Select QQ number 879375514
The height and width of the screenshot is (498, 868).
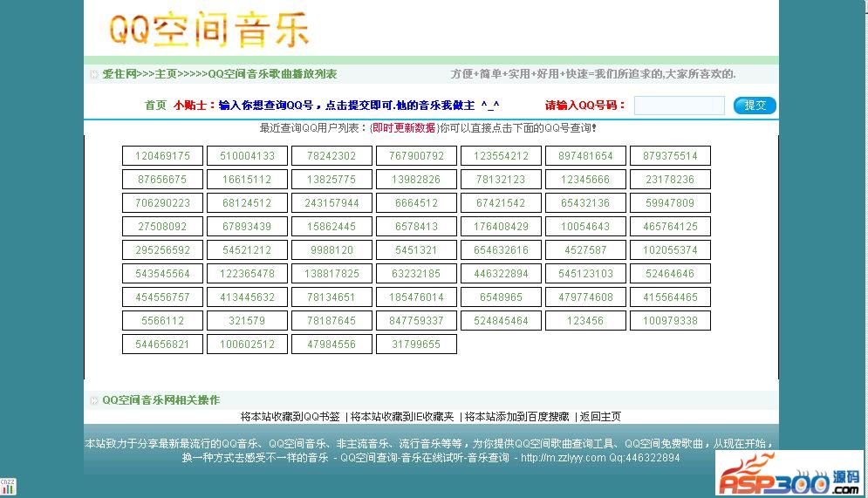(671, 156)
